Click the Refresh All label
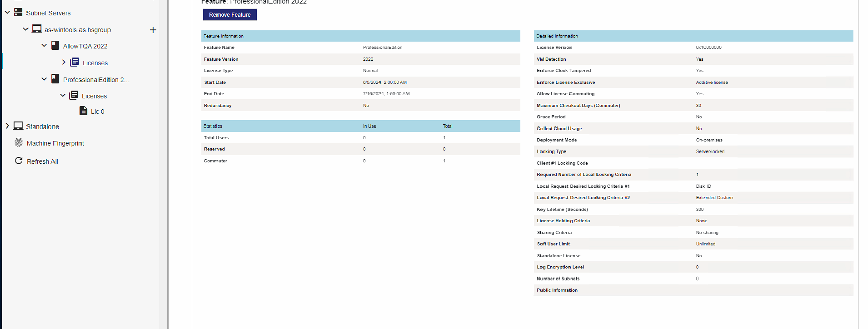868x329 pixels. coord(42,161)
